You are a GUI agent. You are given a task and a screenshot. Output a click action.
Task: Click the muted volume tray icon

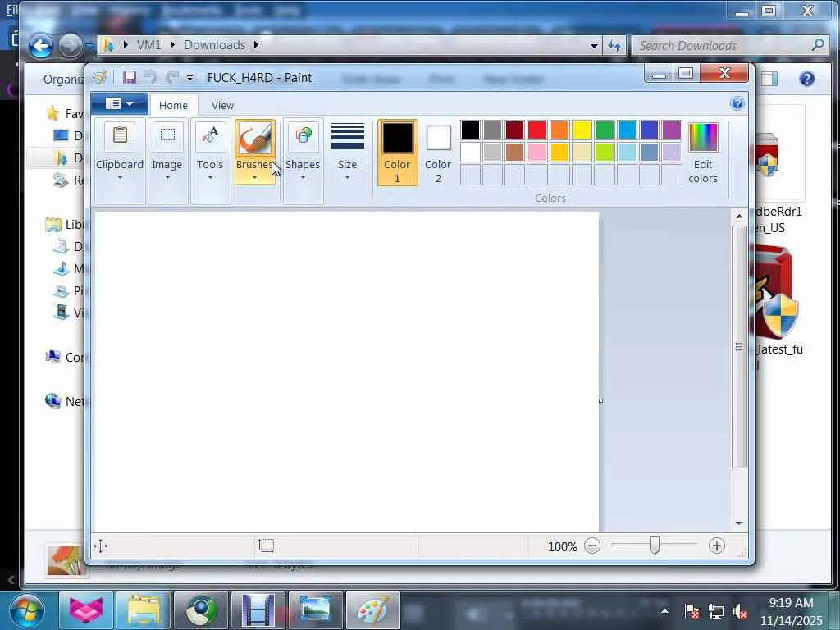pyautogui.click(x=741, y=610)
